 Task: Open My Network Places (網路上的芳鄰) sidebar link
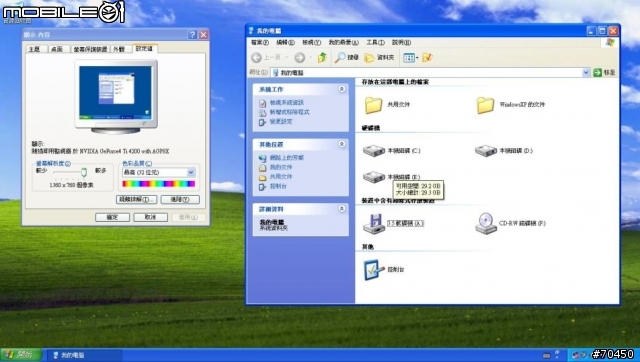click(x=287, y=158)
